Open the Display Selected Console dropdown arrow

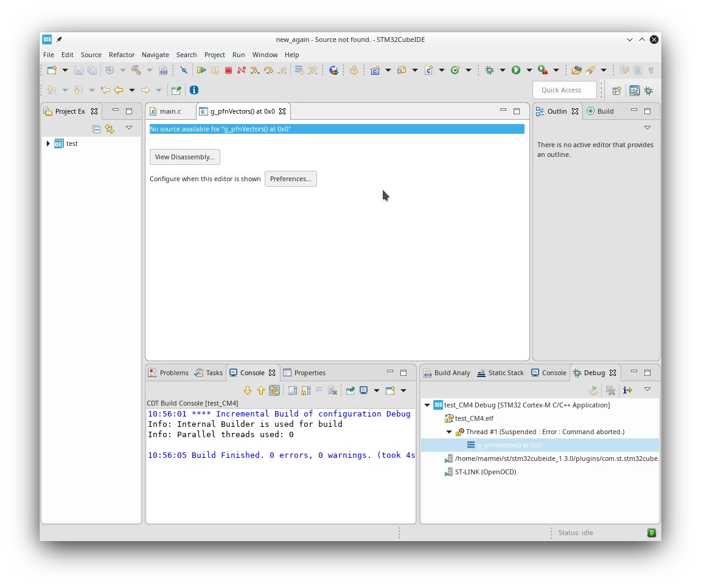point(377,390)
